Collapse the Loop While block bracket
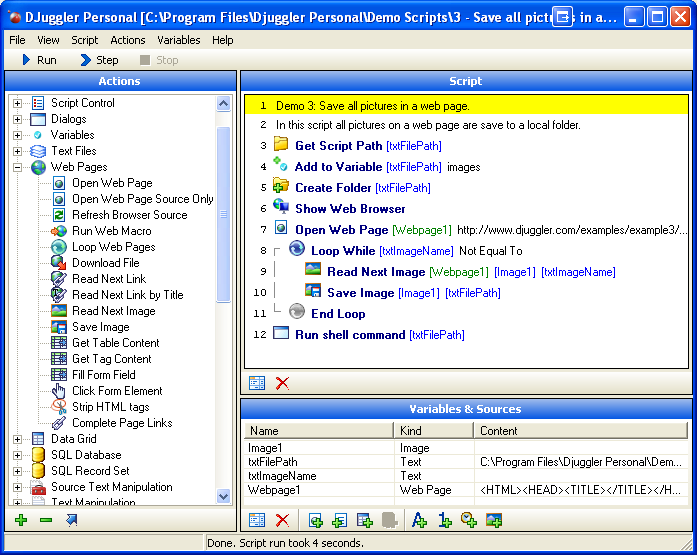 click(x=276, y=252)
